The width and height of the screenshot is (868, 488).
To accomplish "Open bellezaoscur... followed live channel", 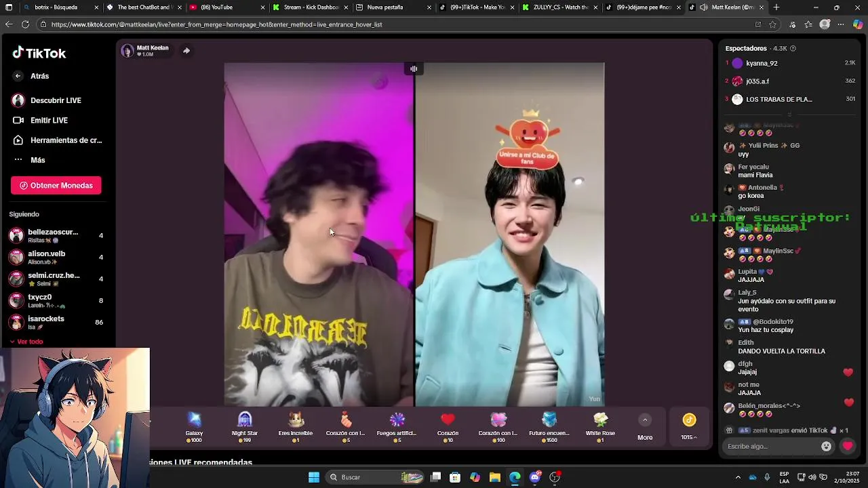I will 56,235.
